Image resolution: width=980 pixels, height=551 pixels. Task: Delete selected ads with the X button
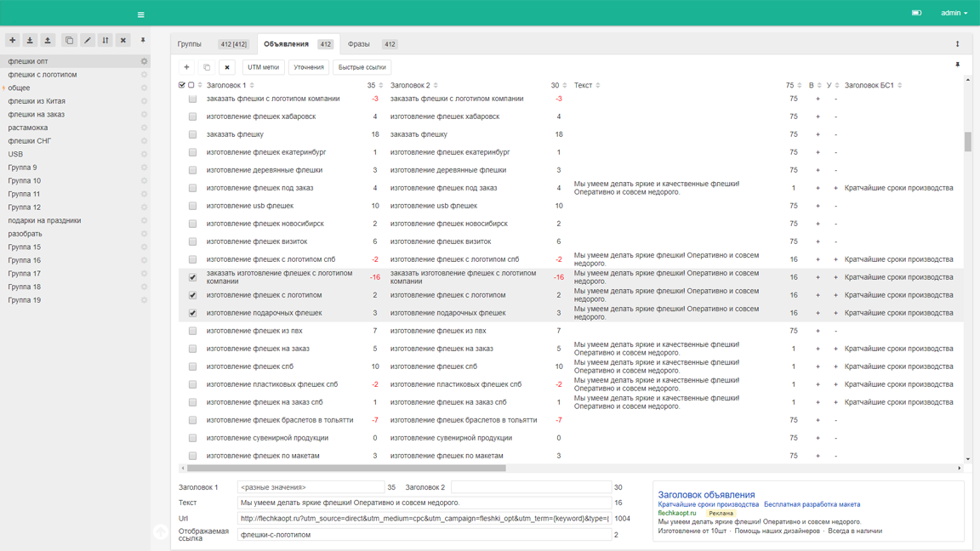click(227, 67)
